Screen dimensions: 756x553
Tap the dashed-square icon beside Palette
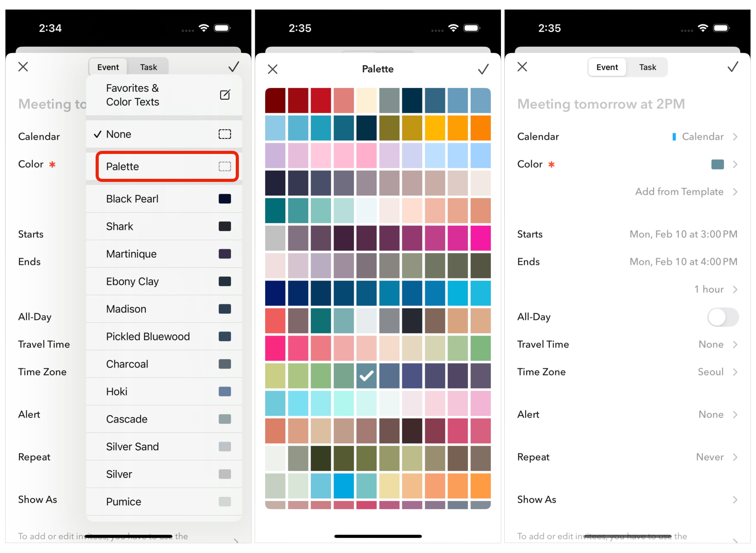coord(225,166)
